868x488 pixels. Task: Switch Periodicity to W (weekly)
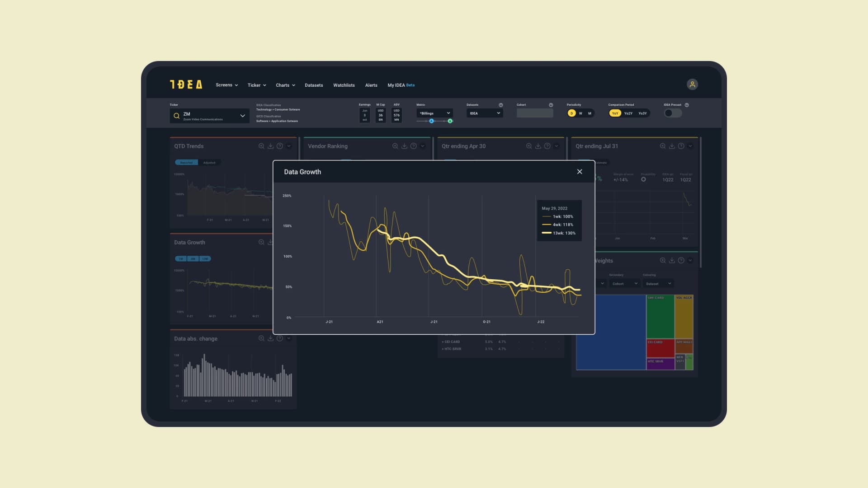[580, 113]
